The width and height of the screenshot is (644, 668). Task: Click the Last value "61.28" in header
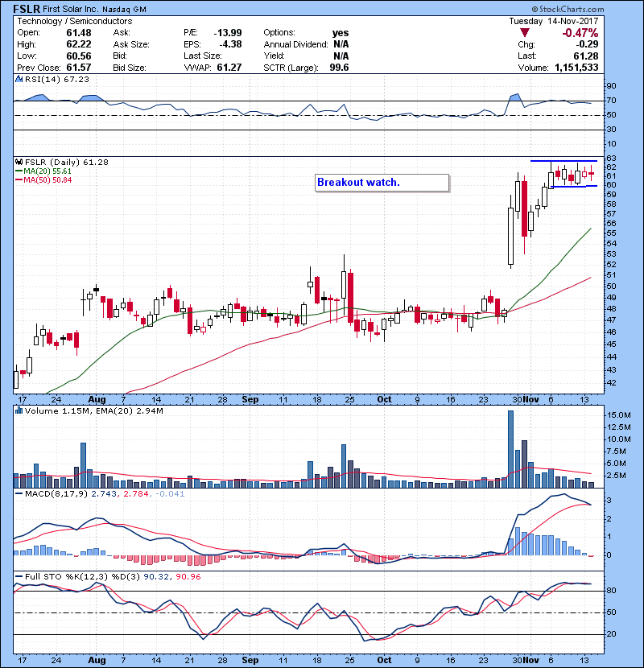tap(586, 56)
